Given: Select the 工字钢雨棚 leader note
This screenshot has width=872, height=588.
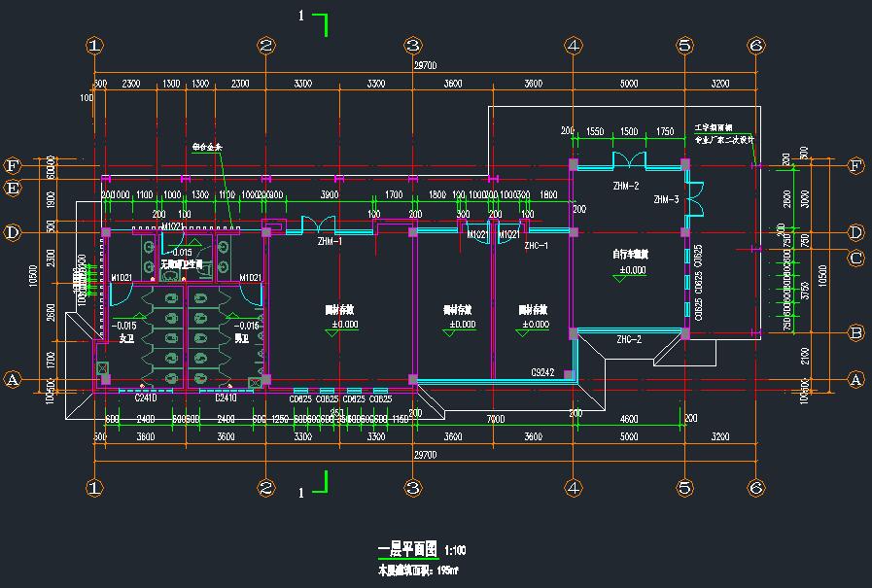Looking at the screenshot, I should point(714,128).
